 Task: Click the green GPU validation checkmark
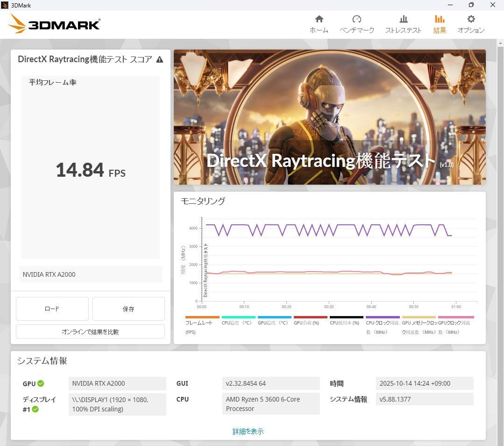(41, 383)
